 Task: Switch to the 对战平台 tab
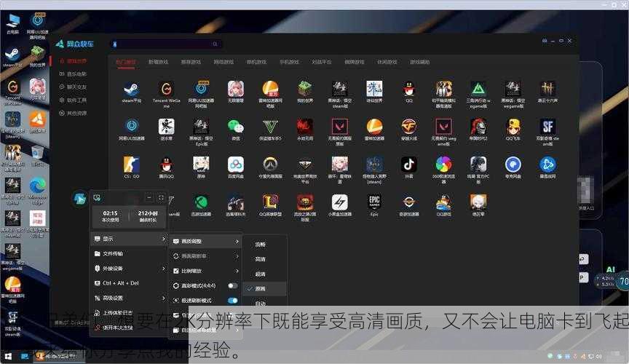(322, 62)
